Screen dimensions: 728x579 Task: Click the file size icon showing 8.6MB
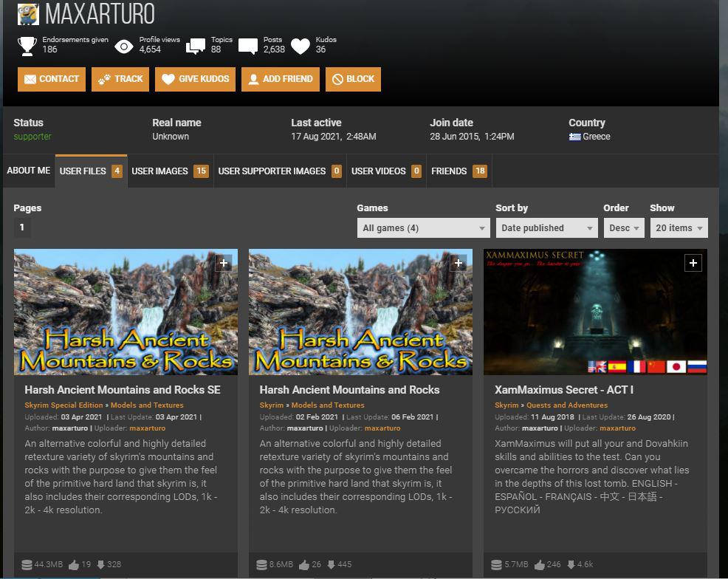pos(261,563)
